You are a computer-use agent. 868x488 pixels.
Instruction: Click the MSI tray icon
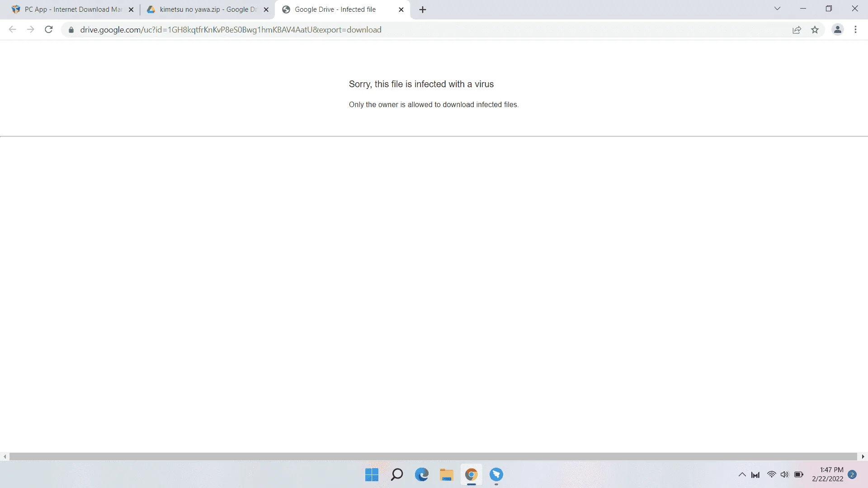[755, 475]
